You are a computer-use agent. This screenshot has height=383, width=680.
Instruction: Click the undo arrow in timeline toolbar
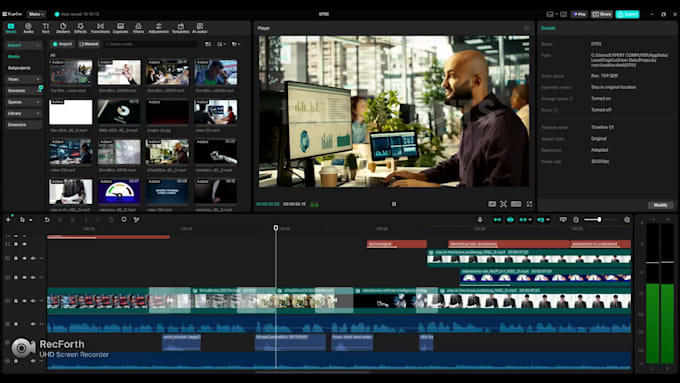[x=47, y=220]
